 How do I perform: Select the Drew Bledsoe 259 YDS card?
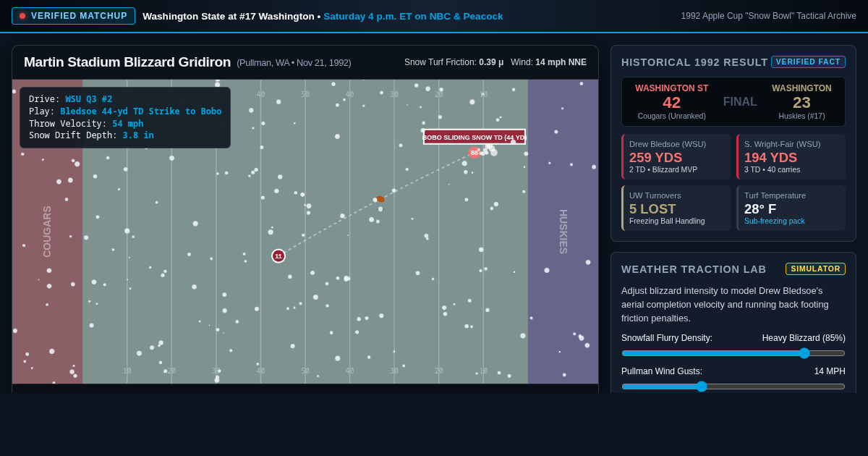(676, 156)
